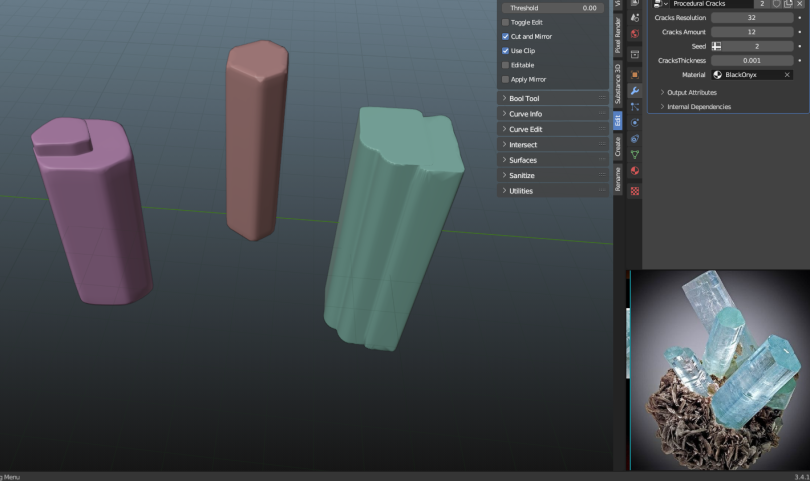This screenshot has height=481, width=810.
Task: Expand the Bool Tool panel
Action: [x=524, y=99]
